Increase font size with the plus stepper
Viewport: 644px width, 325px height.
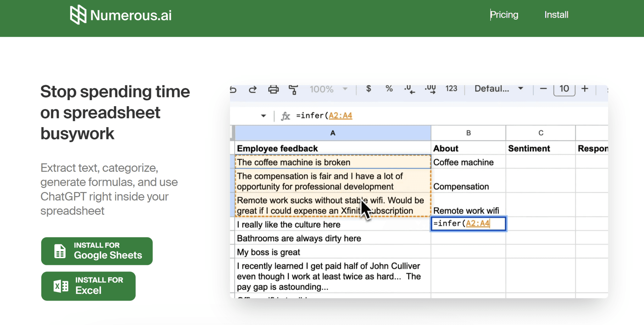pyautogui.click(x=585, y=89)
